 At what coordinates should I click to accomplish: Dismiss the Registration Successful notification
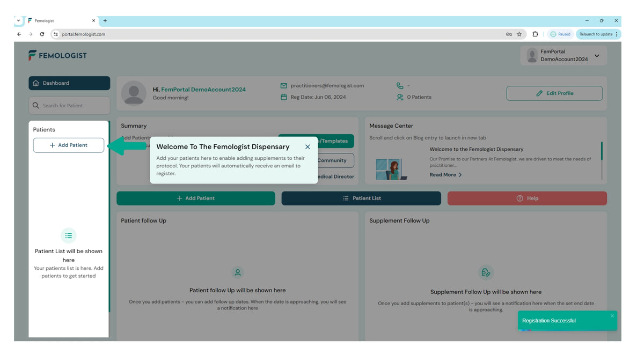612,316
